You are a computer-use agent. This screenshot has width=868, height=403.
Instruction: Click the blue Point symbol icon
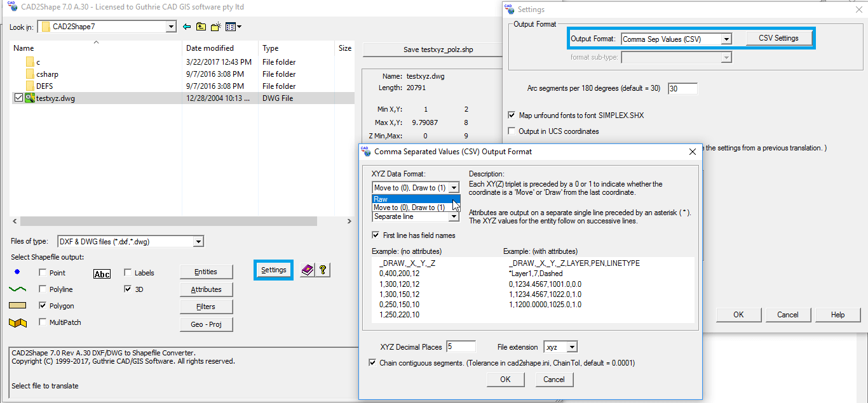click(17, 272)
